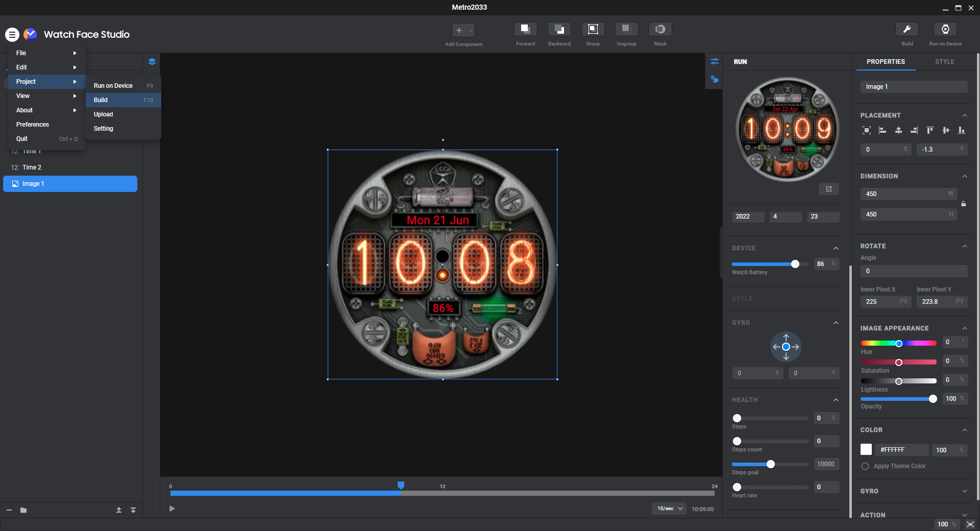This screenshot has height=531, width=980.
Task: Open the 1S/sec speed dropdown
Action: 669,509
